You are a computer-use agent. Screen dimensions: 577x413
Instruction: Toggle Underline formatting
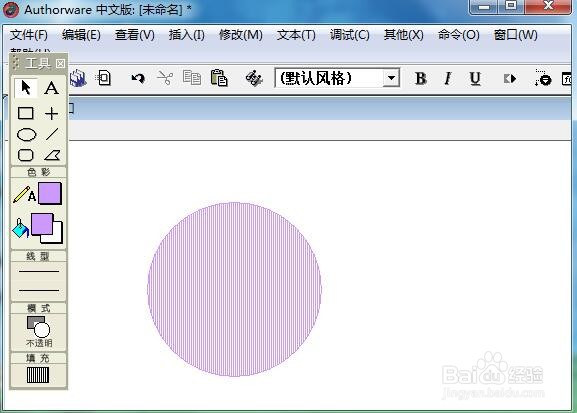[475, 78]
